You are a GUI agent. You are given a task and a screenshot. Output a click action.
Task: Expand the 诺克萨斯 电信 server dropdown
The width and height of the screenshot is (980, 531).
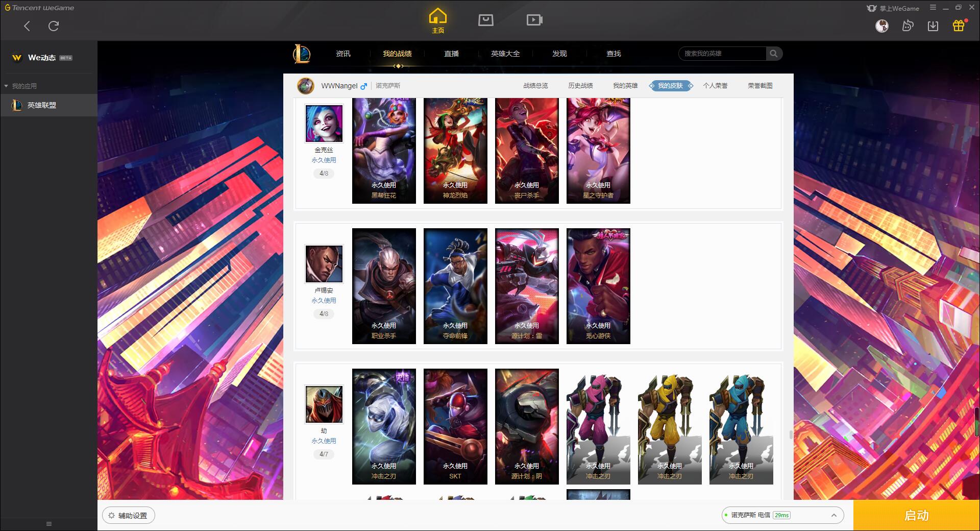click(x=782, y=515)
